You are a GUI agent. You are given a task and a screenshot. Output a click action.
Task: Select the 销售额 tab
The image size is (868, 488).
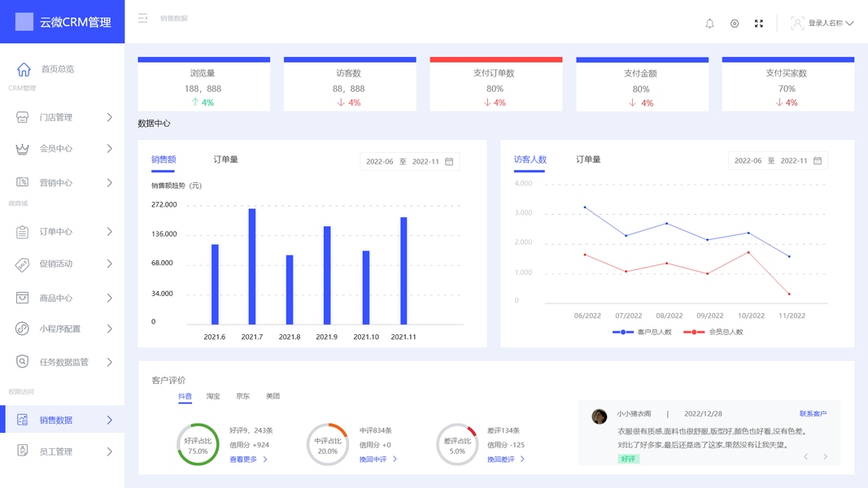tap(164, 159)
